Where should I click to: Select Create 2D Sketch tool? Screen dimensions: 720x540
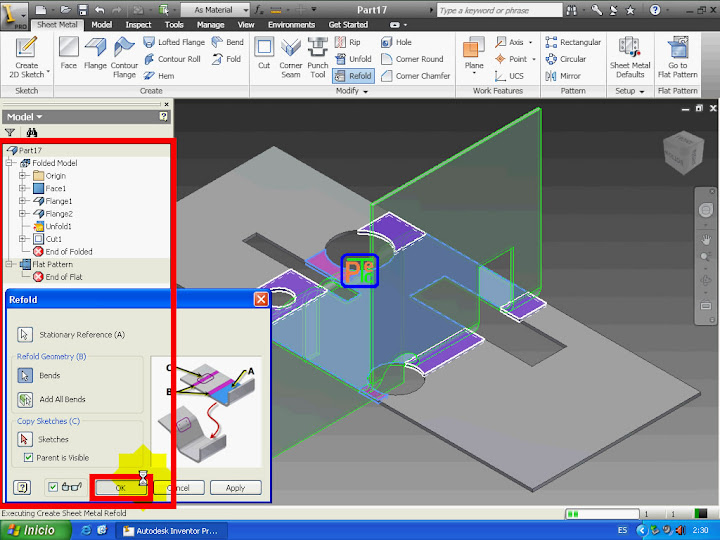(x=26, y=57)
